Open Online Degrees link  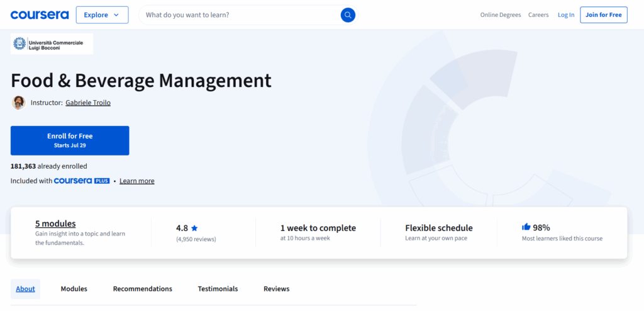point(501,15)
